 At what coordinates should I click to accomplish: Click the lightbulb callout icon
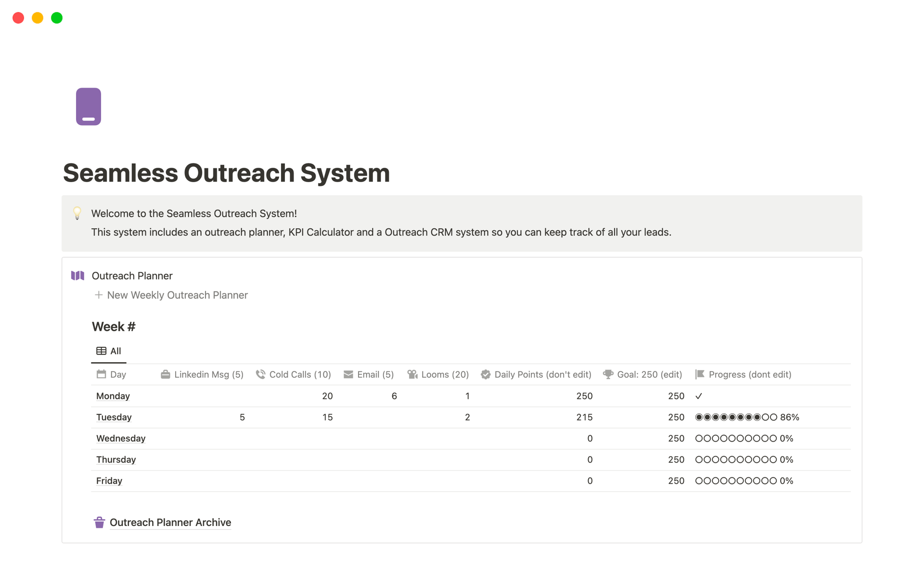point(77,213)
